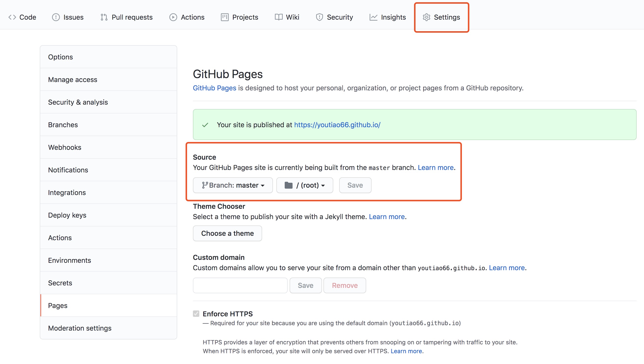Click the Insights graph icon
The width and height of the screenshot is (644, 364).
(373, 17)
